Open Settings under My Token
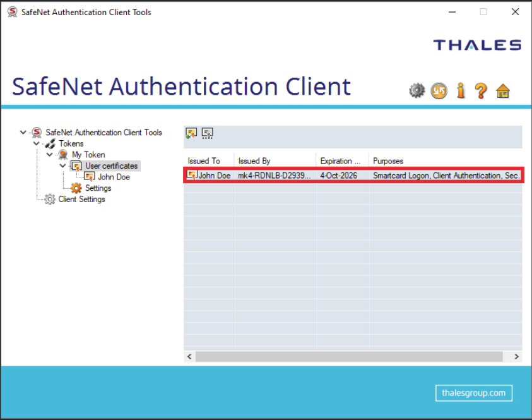 [98, 188]
